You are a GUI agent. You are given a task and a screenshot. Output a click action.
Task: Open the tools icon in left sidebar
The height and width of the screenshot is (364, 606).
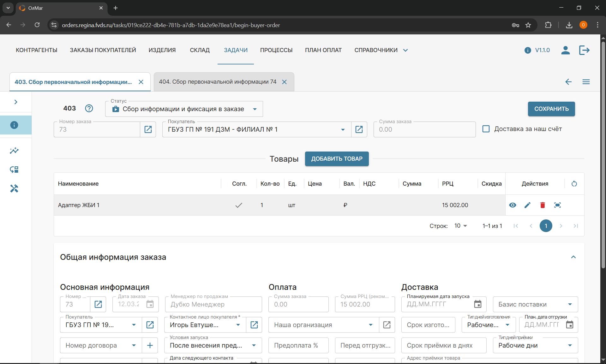pyautogui.click(x=14, y=188)
